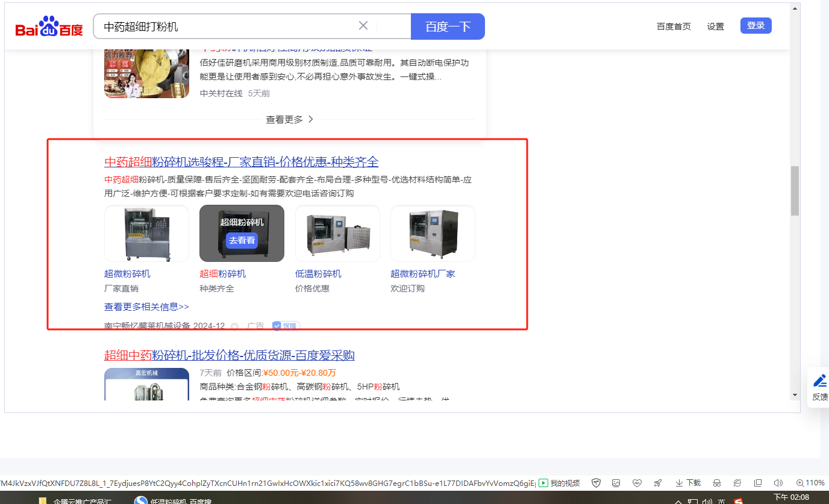
Task: Clear the search box with the X icon
Action: pyautogui.click(x=363, y=26)
